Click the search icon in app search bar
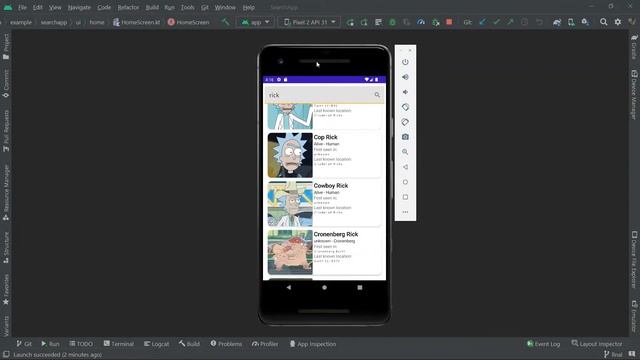The image size is (640, 360). click(x=377, y=95)
